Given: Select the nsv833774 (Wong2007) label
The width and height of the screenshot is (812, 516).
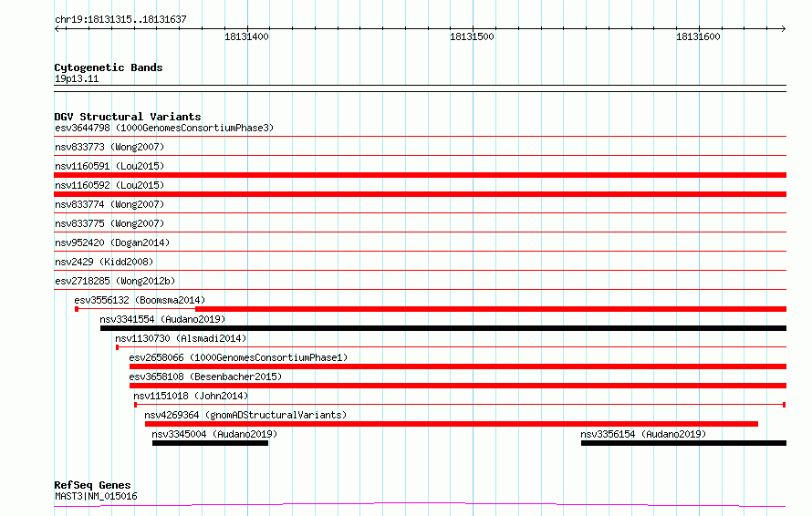Looking at the screenshot, I should (x=109, y=204).
